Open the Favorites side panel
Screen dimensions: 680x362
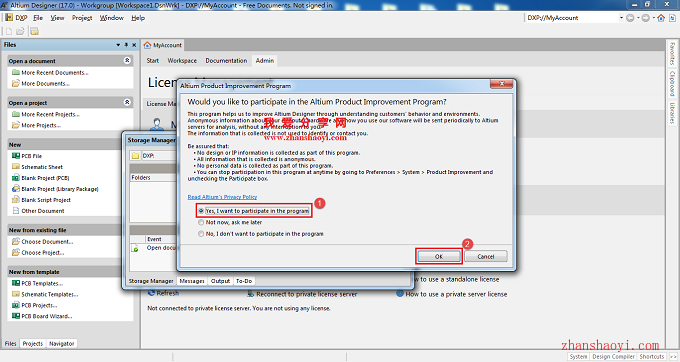tap(672, 54)
